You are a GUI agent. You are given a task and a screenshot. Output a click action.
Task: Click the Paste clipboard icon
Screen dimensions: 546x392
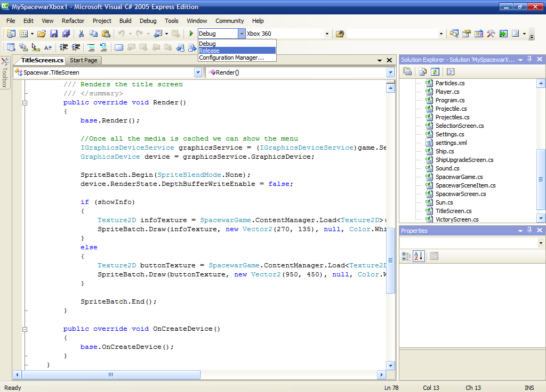point(106,34)
